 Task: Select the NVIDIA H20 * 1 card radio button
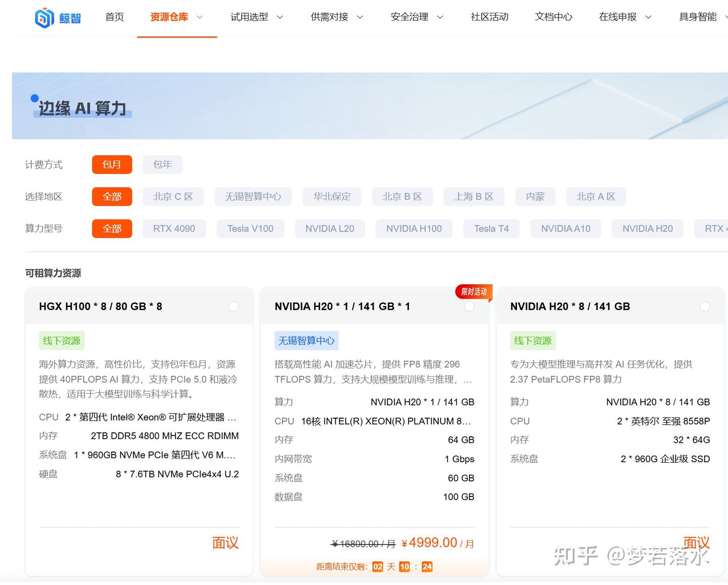pyautogui.click(x=469, y=306)
